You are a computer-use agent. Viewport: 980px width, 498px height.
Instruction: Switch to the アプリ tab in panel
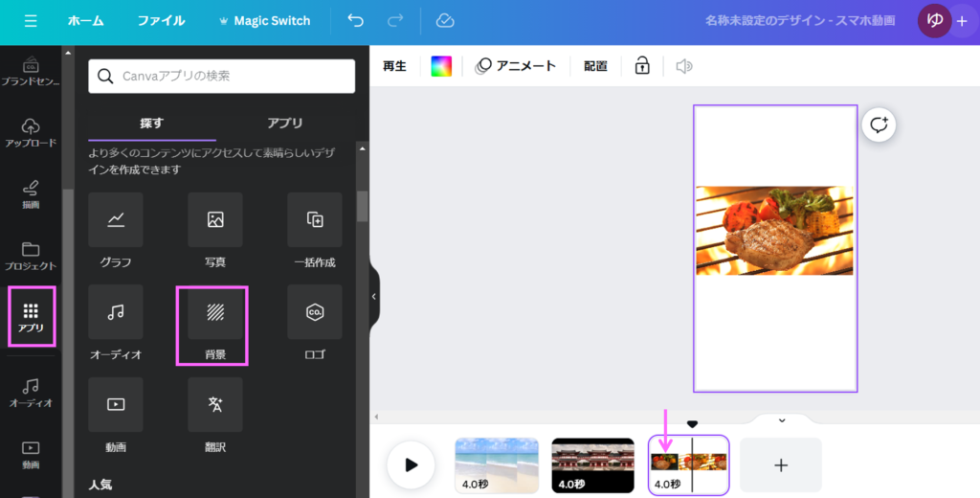click(285, 123)
